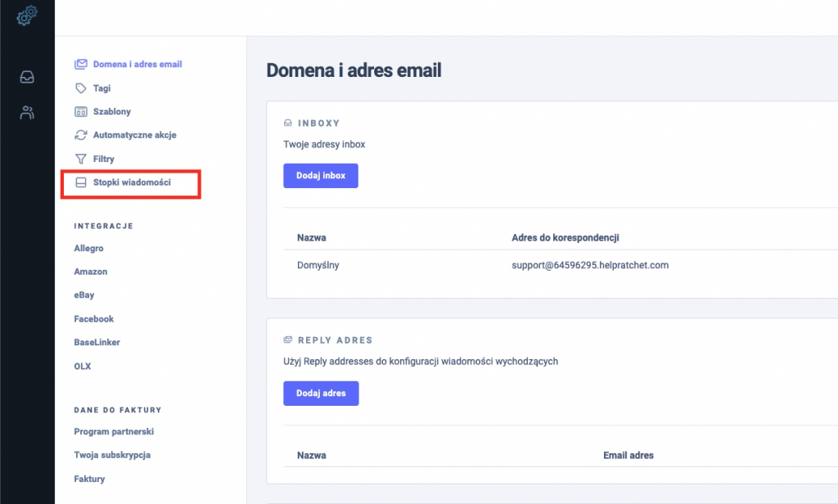Open the Amazon integration
The image size is (838, 504).
point(90,272)
